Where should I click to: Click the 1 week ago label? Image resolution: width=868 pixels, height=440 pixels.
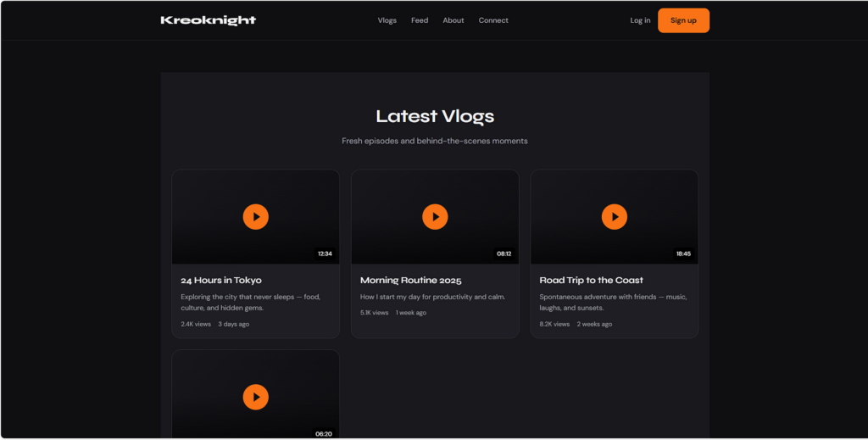click(x=411, y=313)
